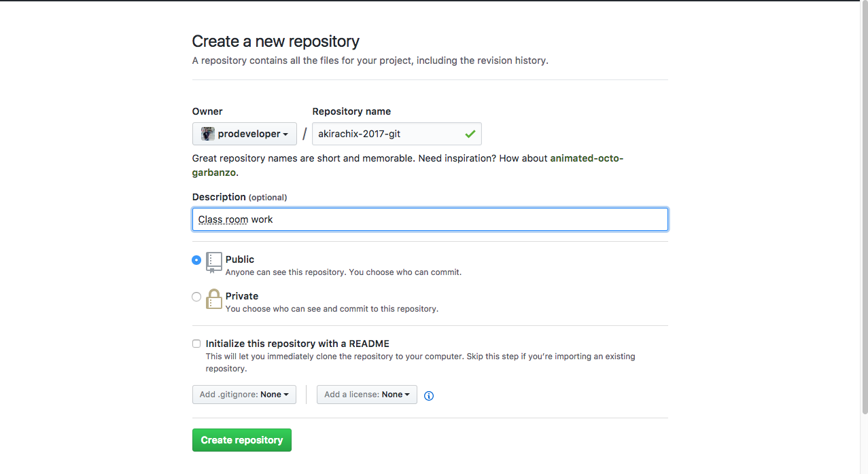Image resolution: width=868 pixels, height=474 pixels.
Task: Select the Public radio button
Action: 196,259
